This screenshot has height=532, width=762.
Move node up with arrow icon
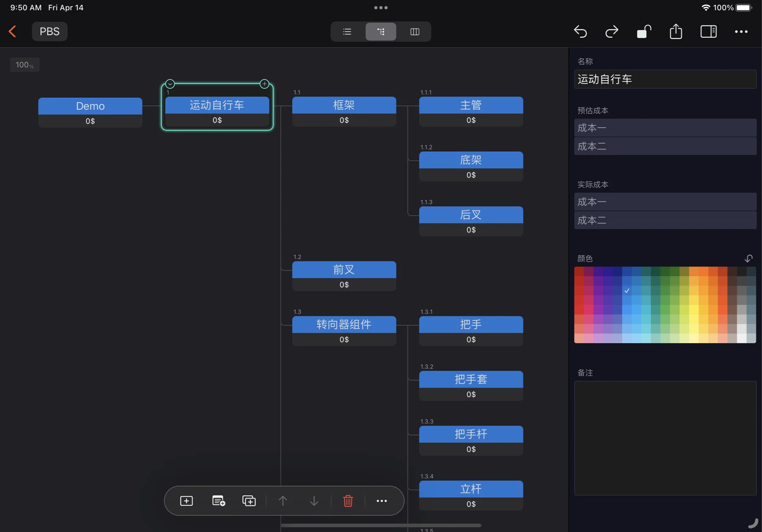(x=283, y=501)
